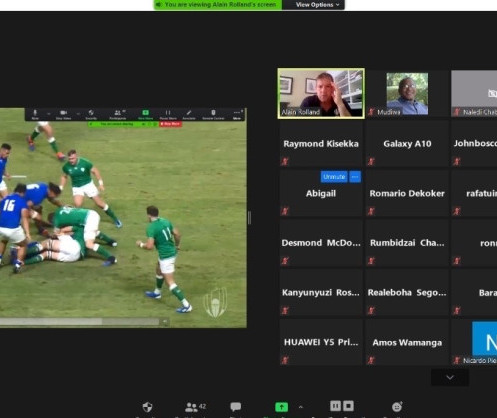Open the Chat speech bubble
The image size is (497, 418).
[236, 407]
